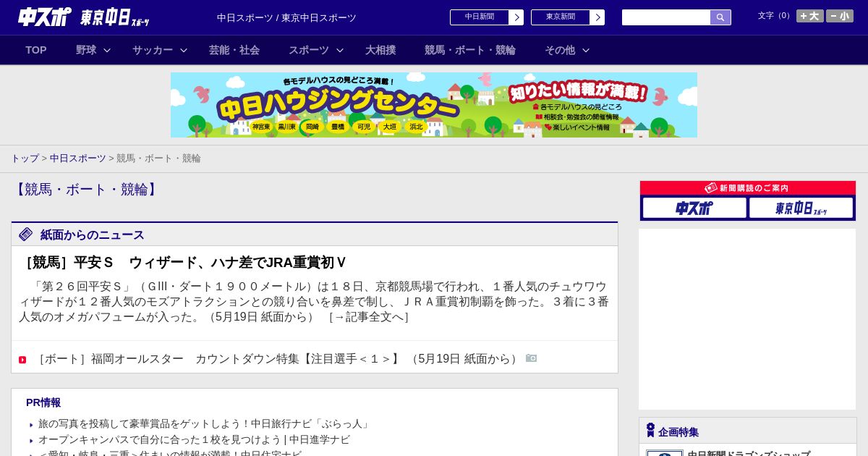Click 神宮東 tag on the banner
Screen dimensions: 868x456
click(261, 127)
